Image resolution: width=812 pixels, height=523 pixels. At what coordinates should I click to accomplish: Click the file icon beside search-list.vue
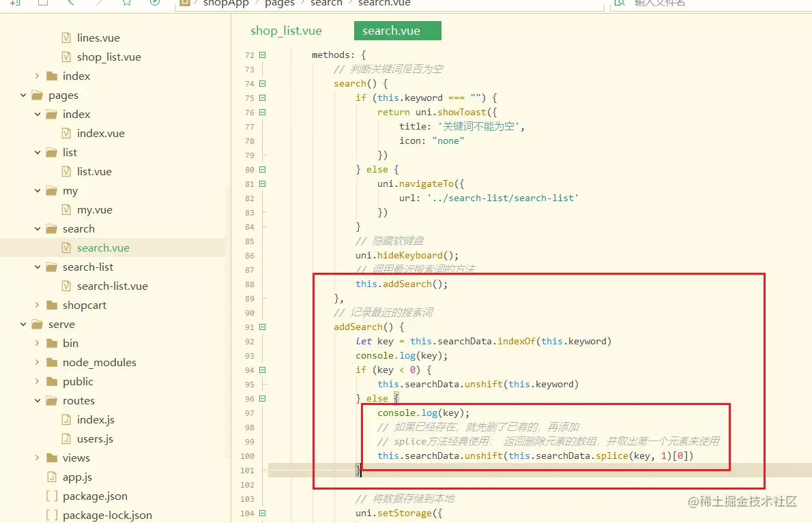[x=66, y=286]
